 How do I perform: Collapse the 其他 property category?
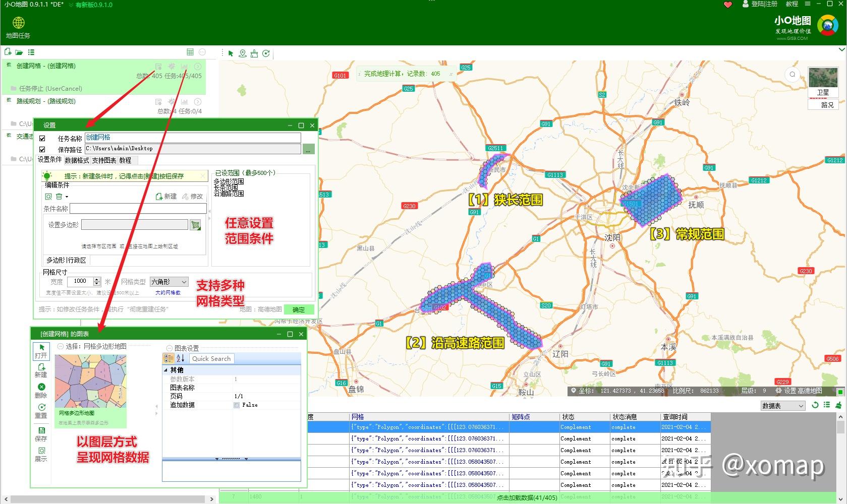click(166, 370)
